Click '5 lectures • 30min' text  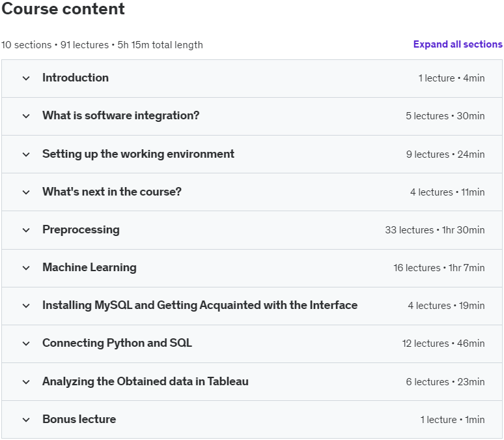coord(445,116)
